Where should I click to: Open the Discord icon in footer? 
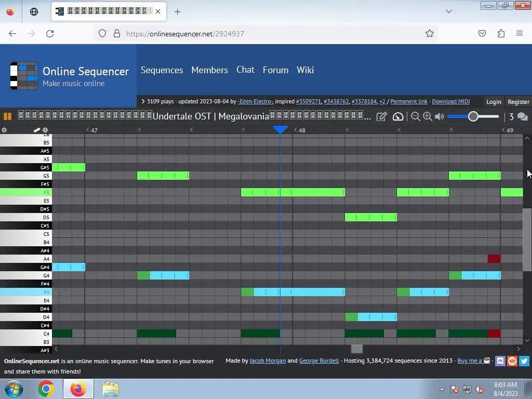pyautogui.click(x=500, y=361)
